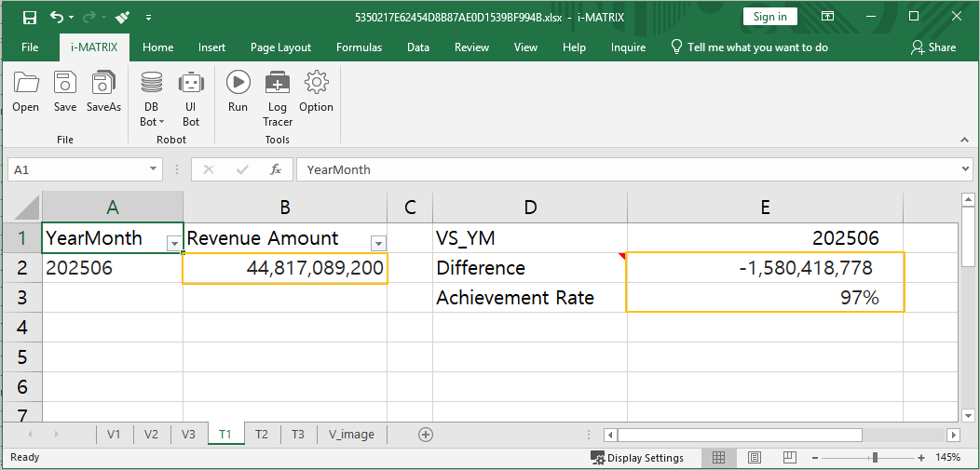Open Revenue Amount filter dropdown
The height and width of the screenshot is (470, 980).
pyautogui.click(x=378, y=244)
